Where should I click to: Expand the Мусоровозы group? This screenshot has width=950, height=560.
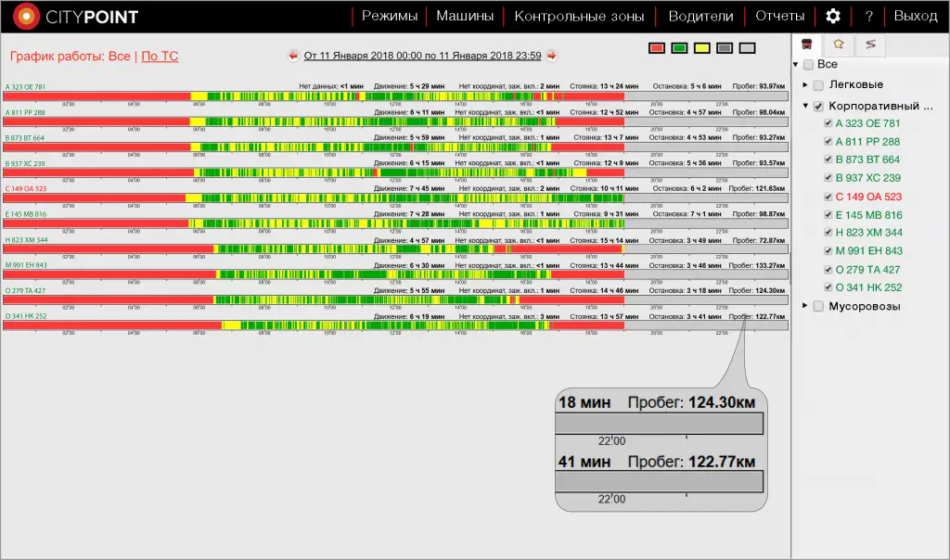(x=805, y=306)
